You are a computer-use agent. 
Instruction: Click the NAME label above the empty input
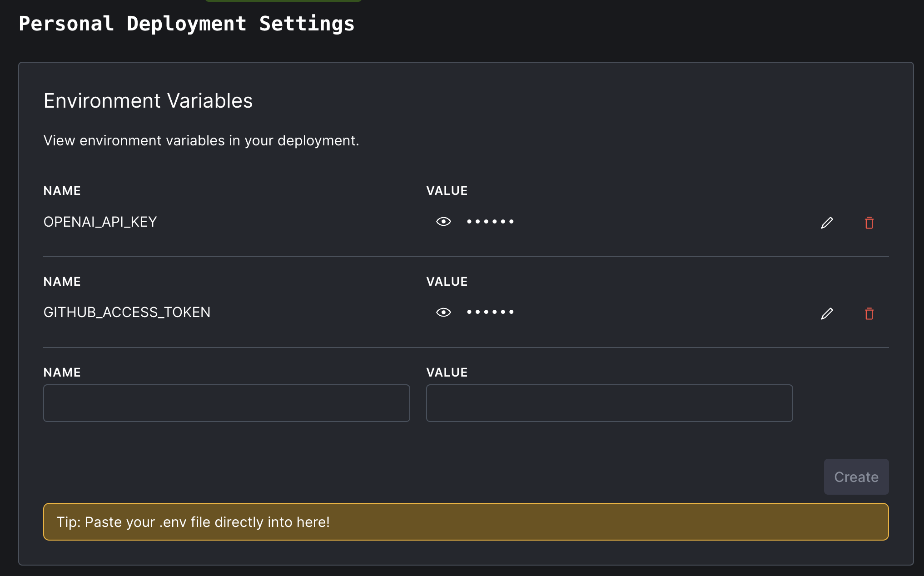click(62, 372)
